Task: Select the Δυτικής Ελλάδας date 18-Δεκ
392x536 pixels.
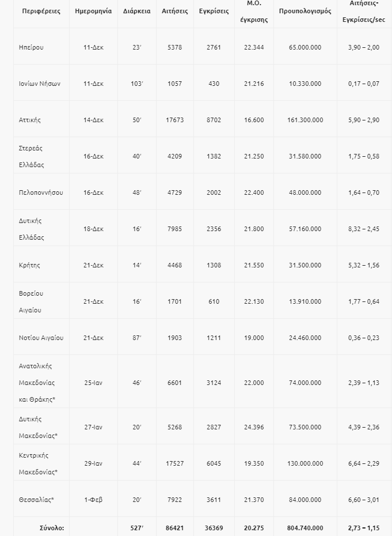Action: coord(93,229)
